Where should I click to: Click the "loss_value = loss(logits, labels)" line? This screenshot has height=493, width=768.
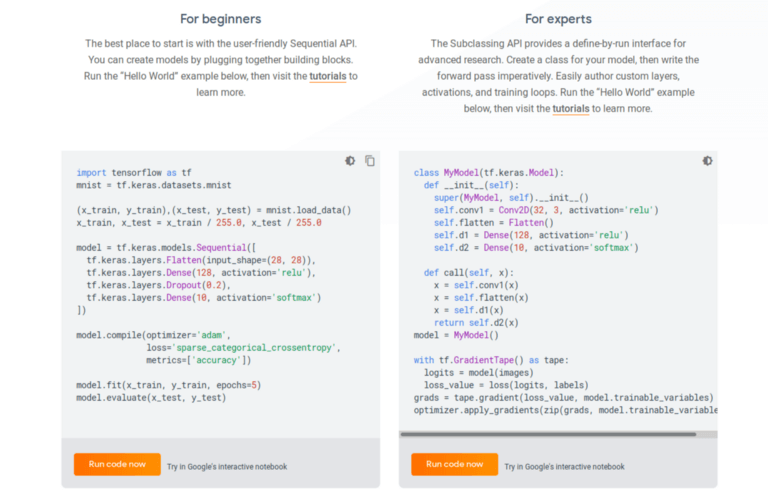[x=506, y=385]
